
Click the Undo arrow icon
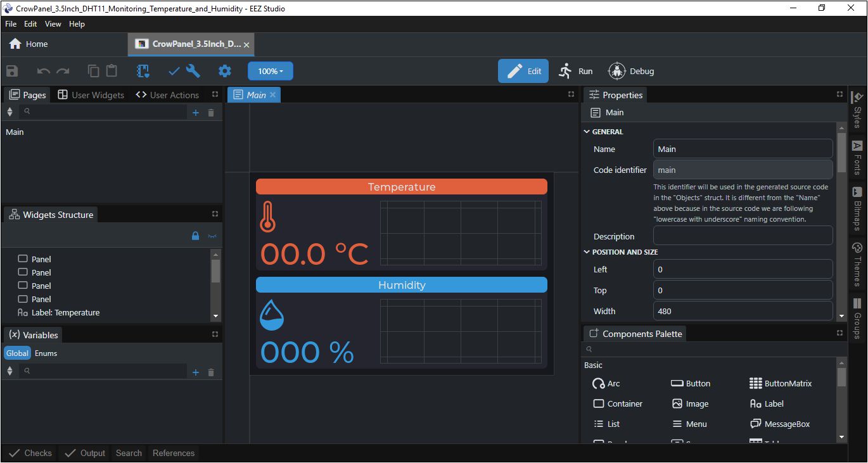[x=43, y=71]
